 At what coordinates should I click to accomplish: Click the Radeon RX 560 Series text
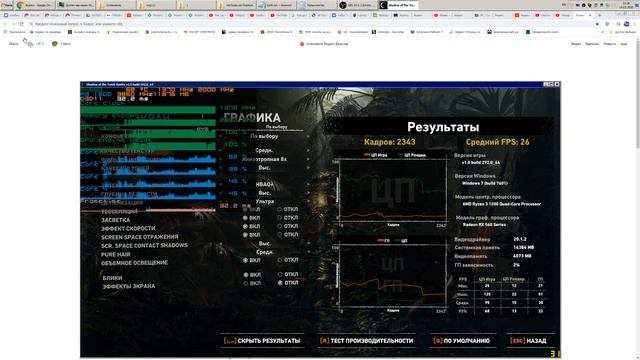pyautogui.click(x=484, y=225)
